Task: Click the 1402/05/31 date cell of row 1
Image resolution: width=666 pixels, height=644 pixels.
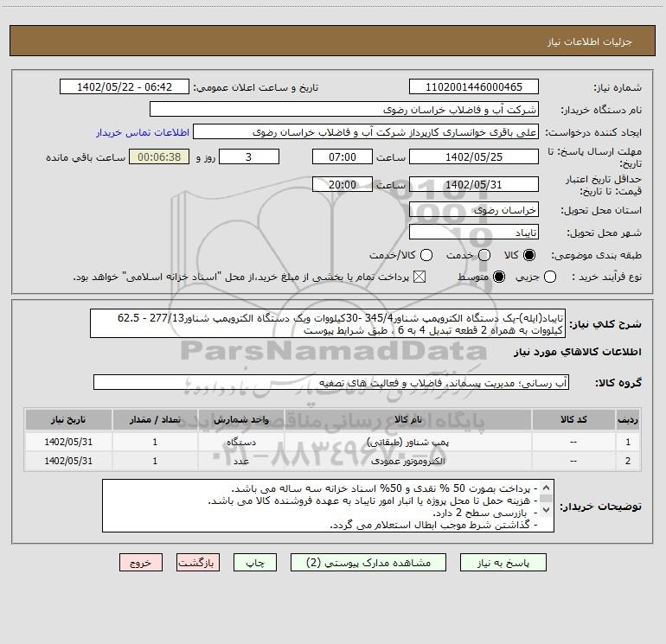Action: 68,442
